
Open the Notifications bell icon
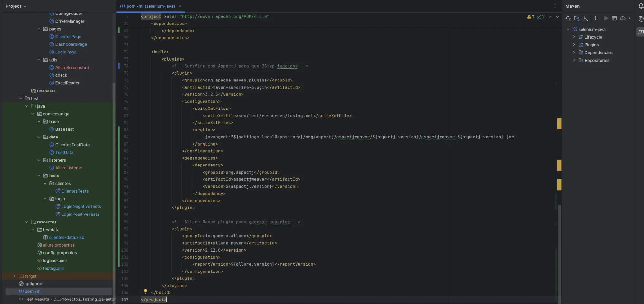(640, 6)
